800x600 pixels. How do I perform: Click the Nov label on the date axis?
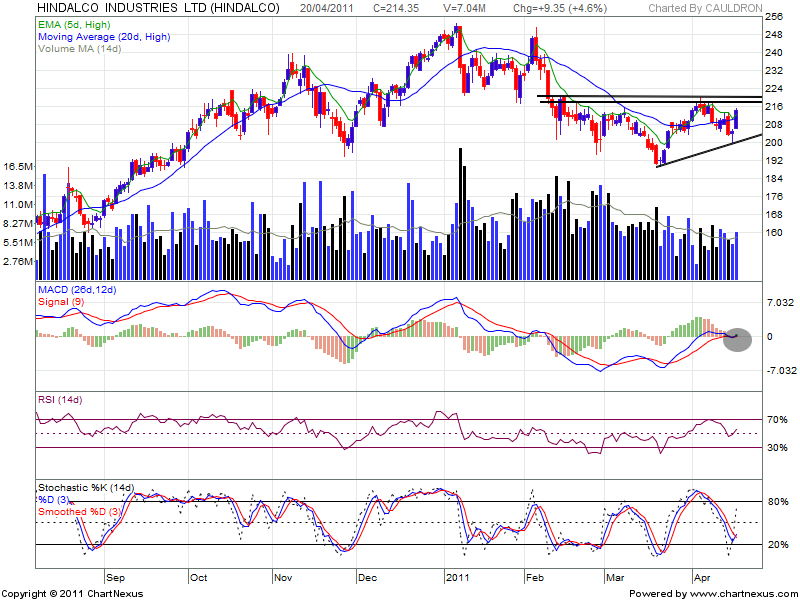(283, 578)
